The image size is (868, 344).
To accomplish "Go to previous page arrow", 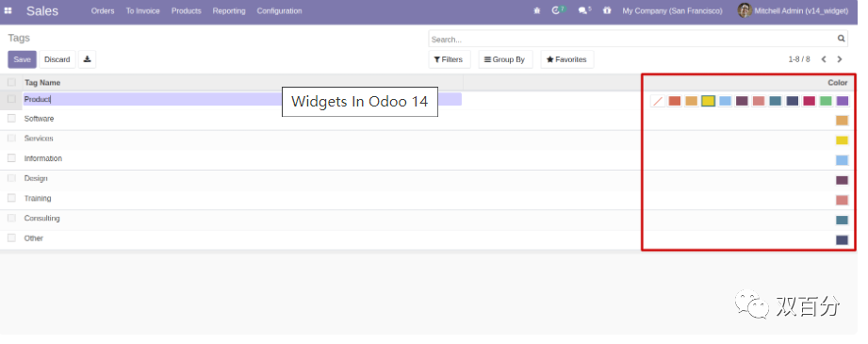I will (x=824, y=59).
